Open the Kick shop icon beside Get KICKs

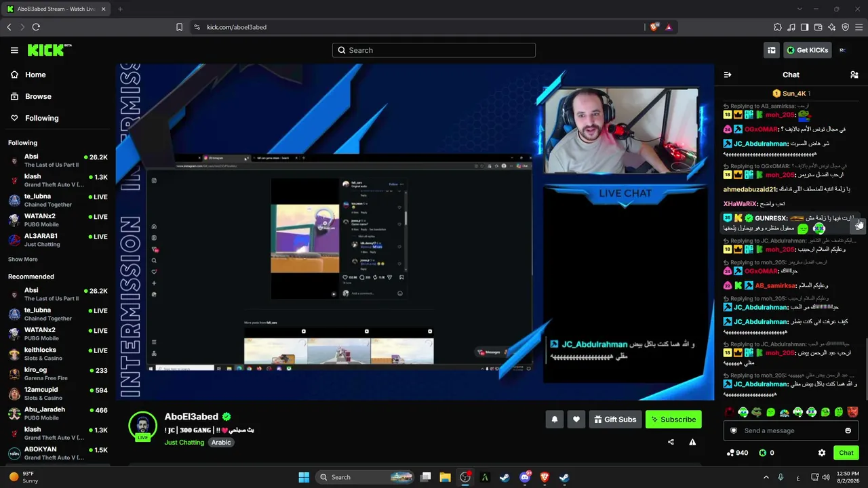coord(772,50)
